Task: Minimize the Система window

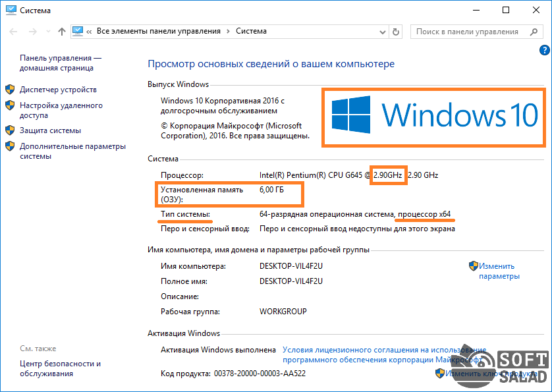Action: pos(476,10)
